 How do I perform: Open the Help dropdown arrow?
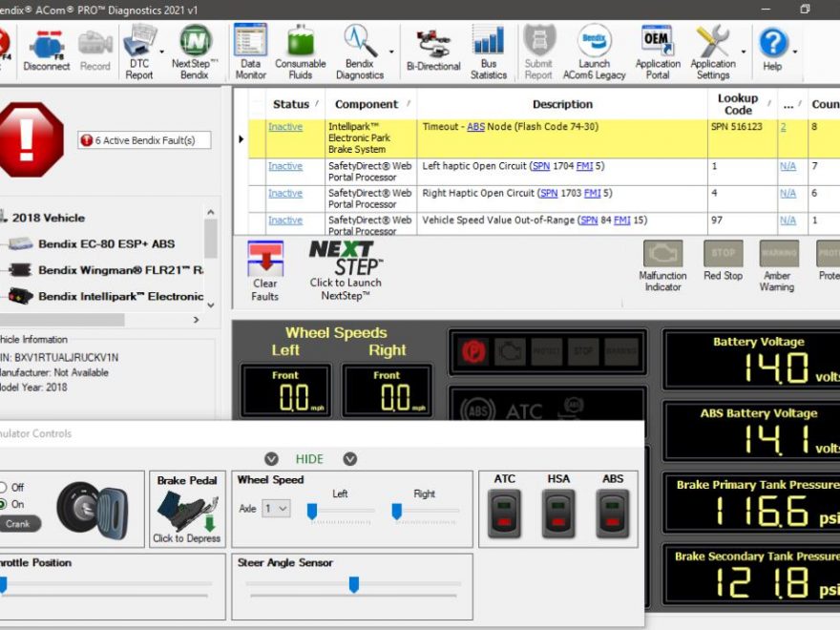794,52
